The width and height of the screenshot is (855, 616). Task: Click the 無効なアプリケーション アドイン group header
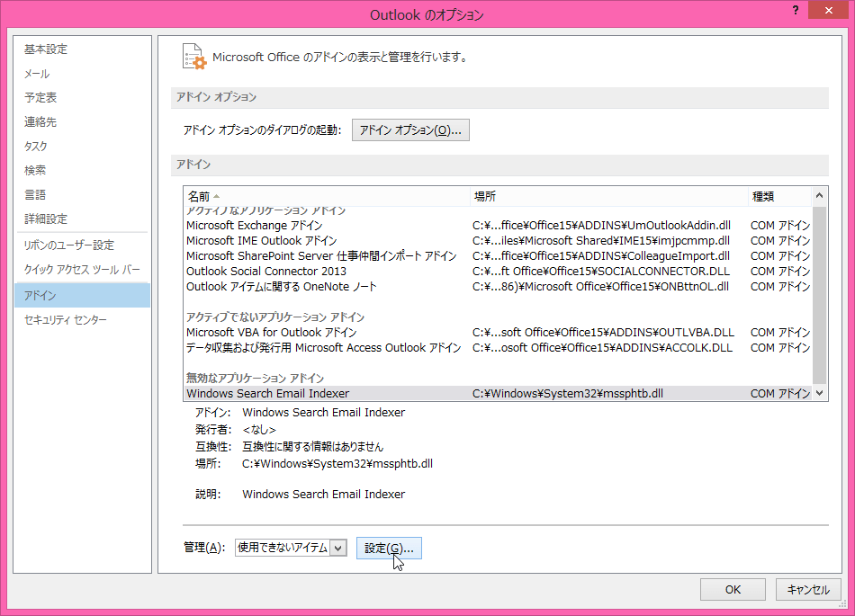256,378
